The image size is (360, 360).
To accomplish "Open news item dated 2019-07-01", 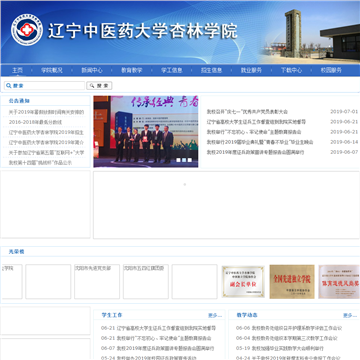I will point(247,112).
